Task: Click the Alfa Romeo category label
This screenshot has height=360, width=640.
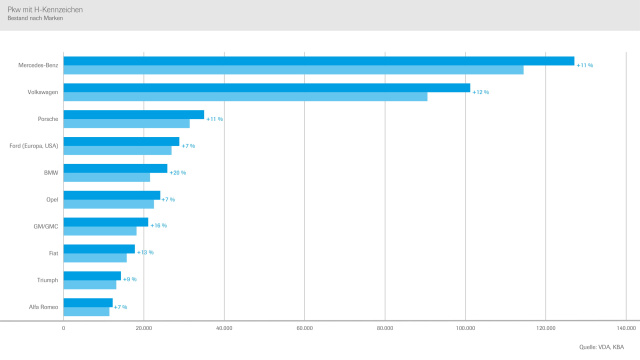Action: [x=43, y=307]
